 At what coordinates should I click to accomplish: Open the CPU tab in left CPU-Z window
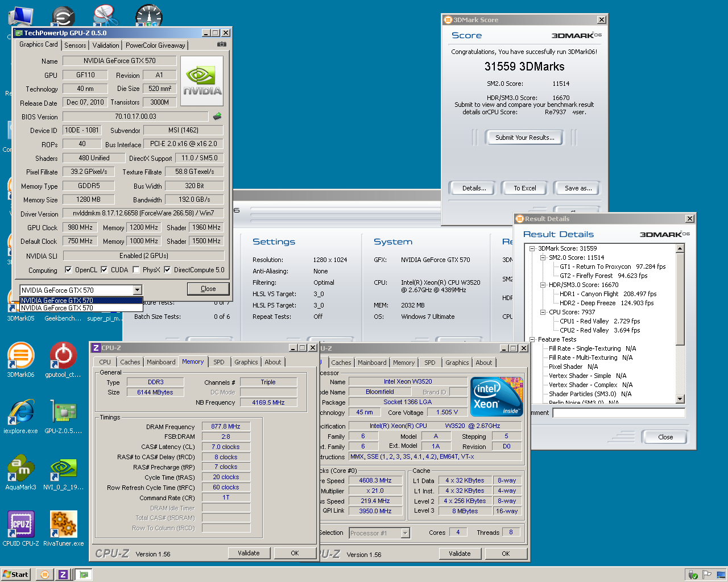pos(105,362)
